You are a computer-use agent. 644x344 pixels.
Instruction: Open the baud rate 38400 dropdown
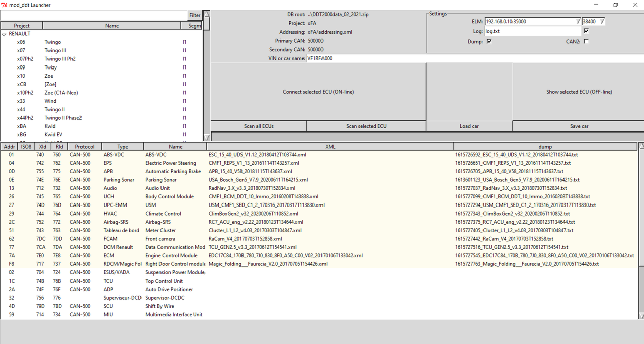click(602, 22)
